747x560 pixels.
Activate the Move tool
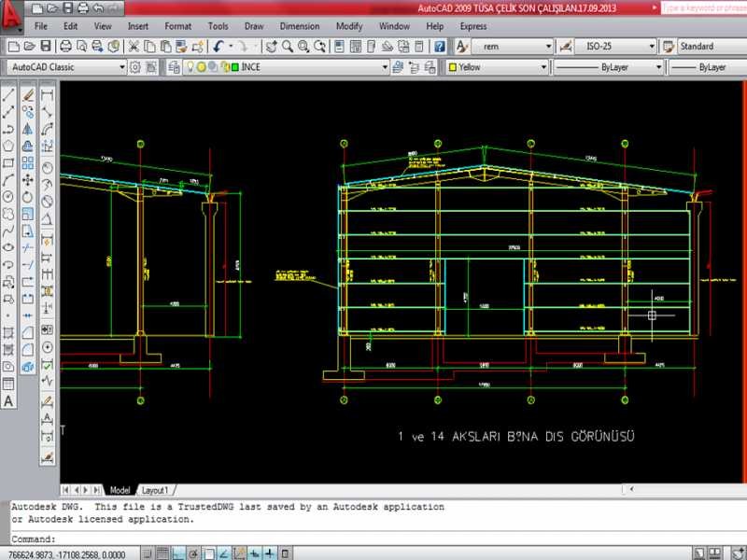point(28,179)
